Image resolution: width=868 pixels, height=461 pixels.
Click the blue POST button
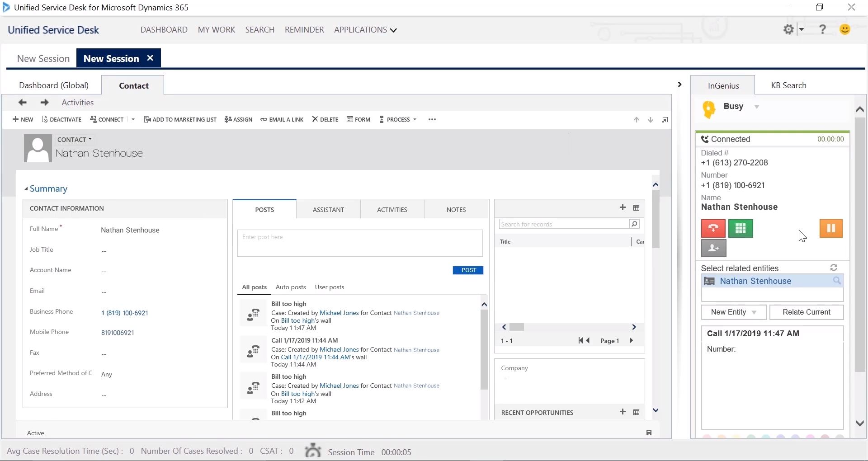click(x=468, y=270)
